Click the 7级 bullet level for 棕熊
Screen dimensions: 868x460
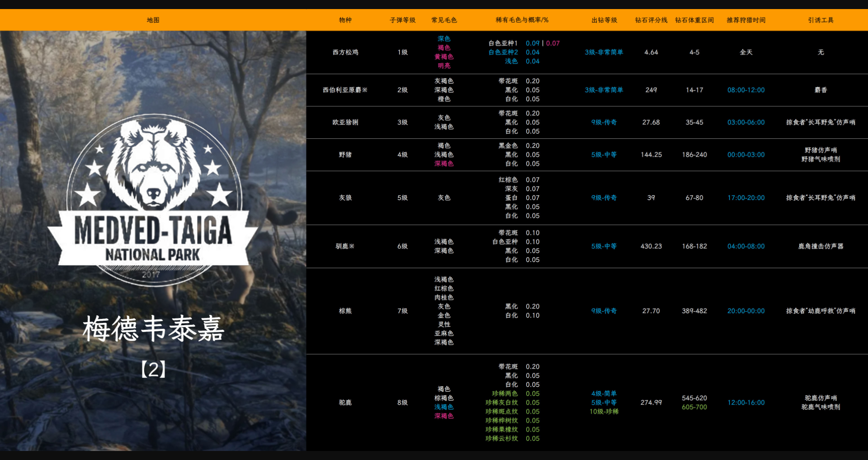pyautogui.click(x=403, y=311)
